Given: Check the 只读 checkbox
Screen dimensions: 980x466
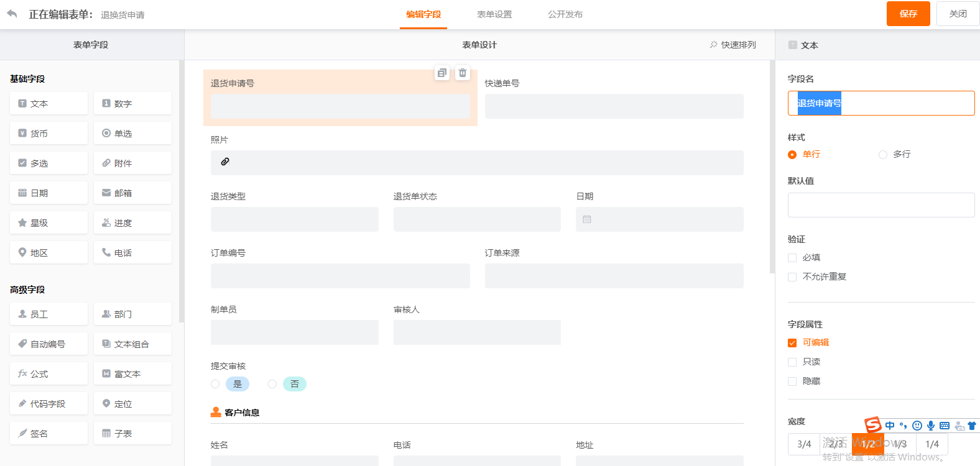Looking at the screenshot, I should [x=792, y=362].
